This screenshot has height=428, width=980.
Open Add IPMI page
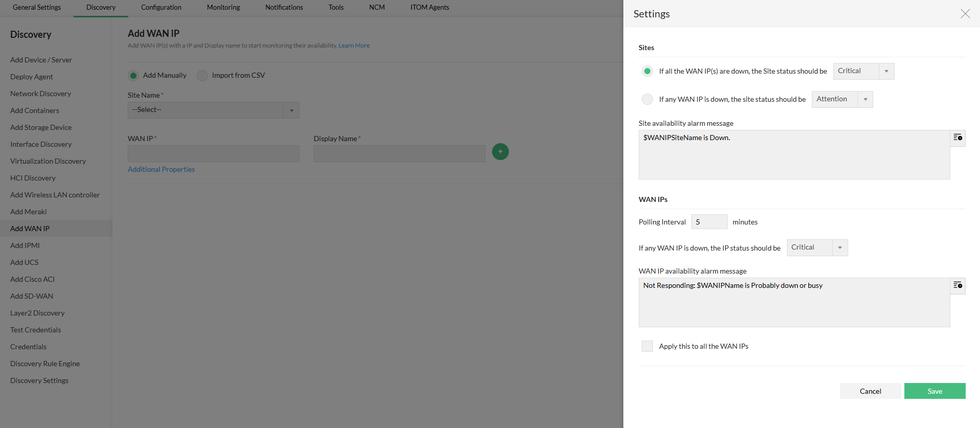click(x=25, y=245)
